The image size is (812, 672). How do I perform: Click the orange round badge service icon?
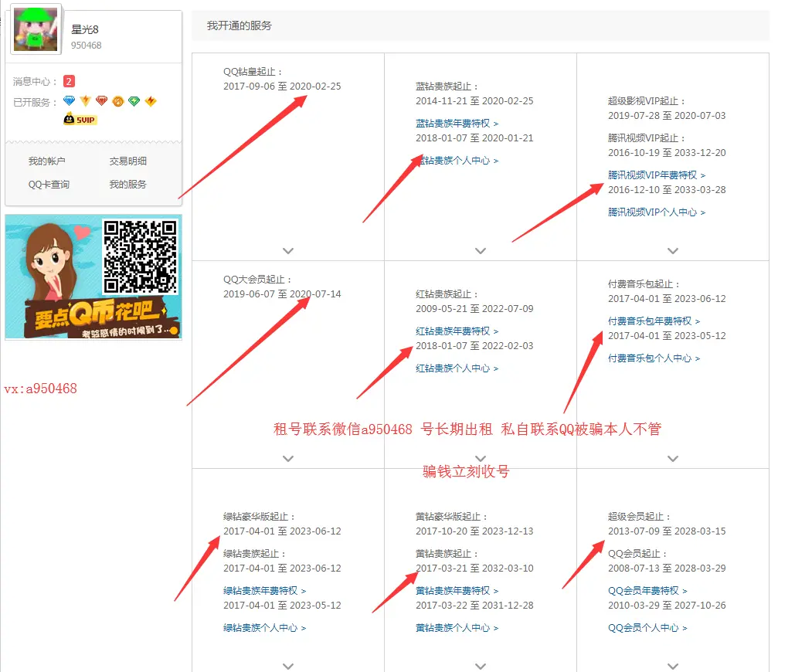coord(118,101)
